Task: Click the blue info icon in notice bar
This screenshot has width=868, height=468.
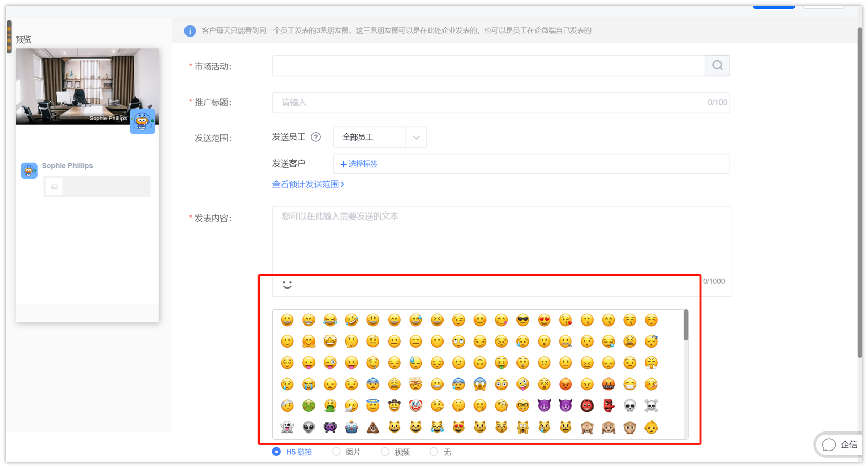Action: coord(190,31)
